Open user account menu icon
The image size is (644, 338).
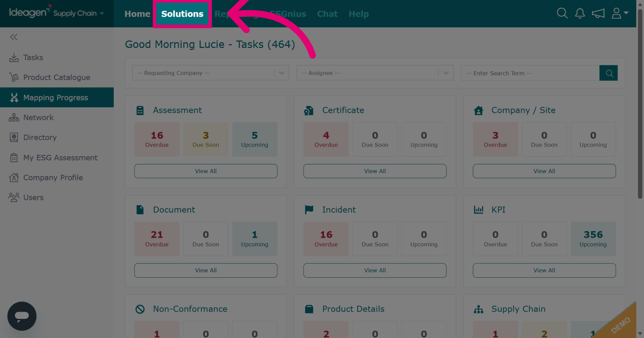[620, 13]
